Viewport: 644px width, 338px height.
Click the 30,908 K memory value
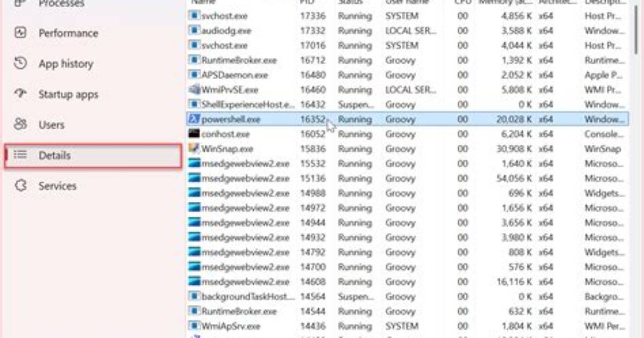(x=514, y=149)
